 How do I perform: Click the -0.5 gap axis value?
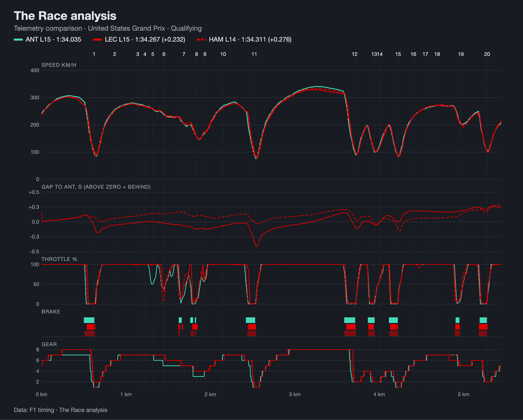(34, 252)
